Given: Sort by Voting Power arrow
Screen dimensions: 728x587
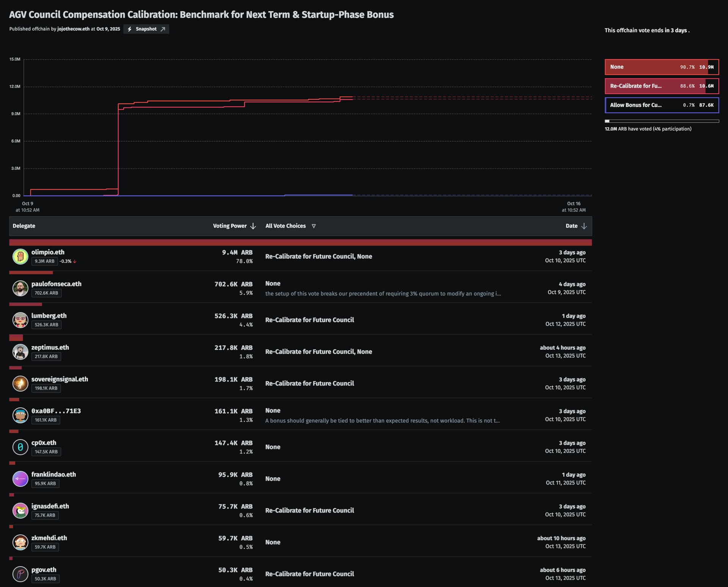Looking at the screenshot, I should click(253, 226).
